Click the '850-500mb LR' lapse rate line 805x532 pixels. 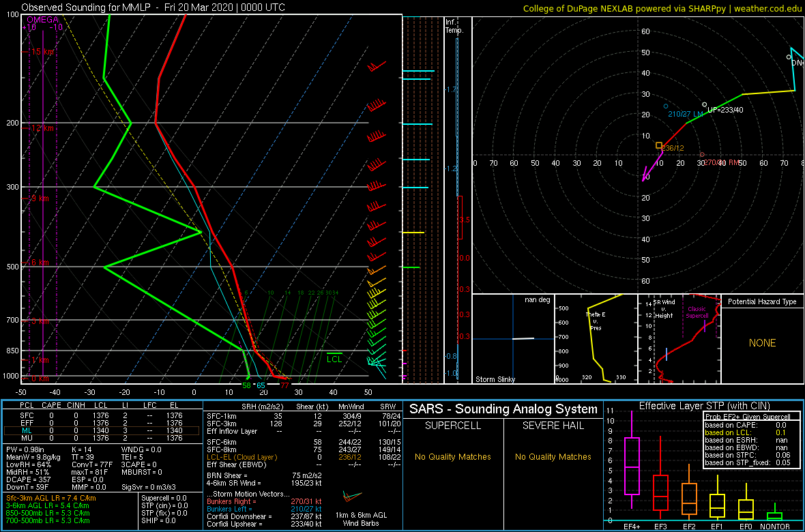48,513
